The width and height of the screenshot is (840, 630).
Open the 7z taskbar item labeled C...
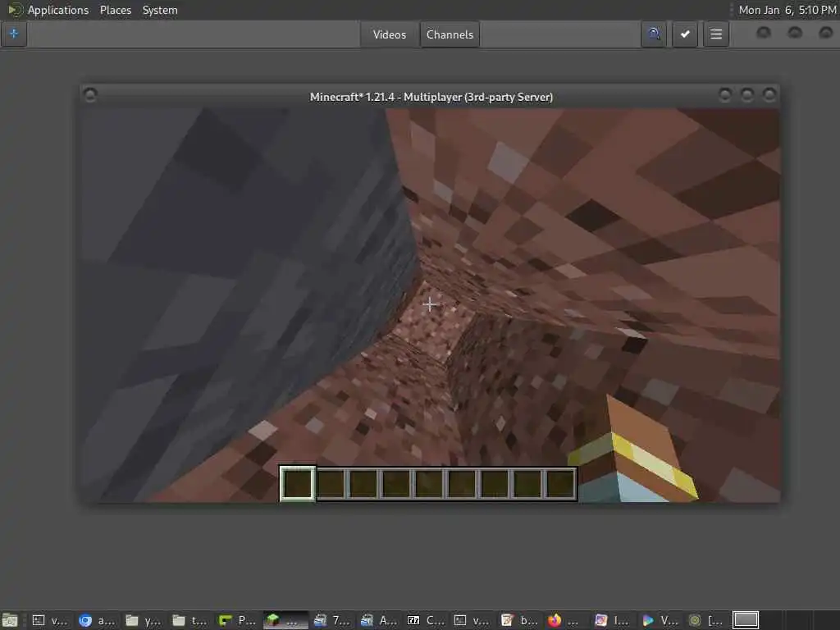coord(426,620)
